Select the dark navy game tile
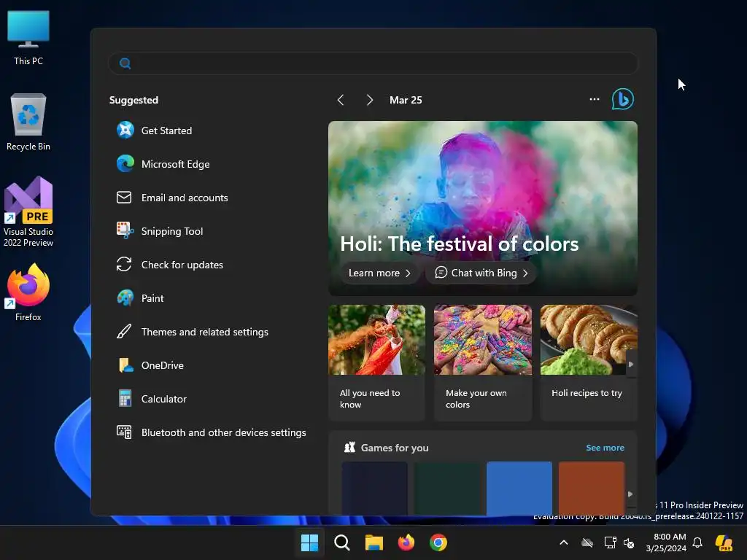The image size is (747, 560). point(374,488)
